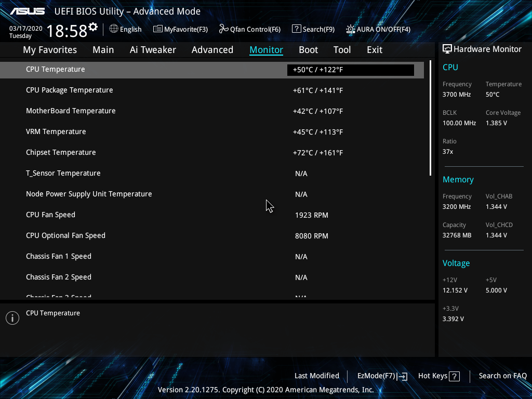Click the EzMode arrow icon

click(402, 376)
